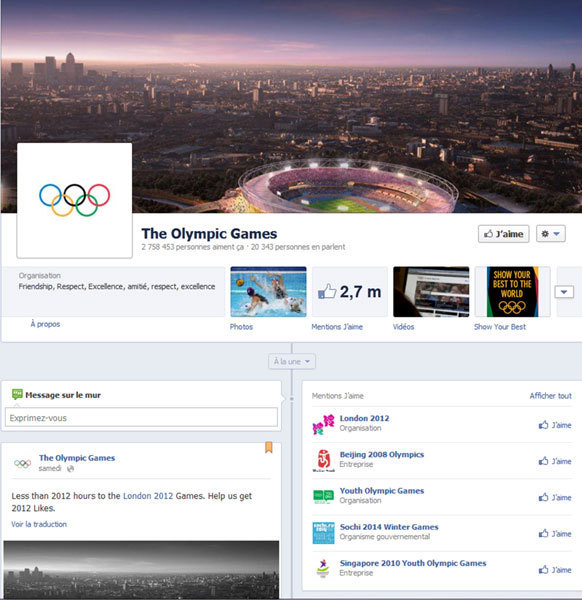This screenshot has width=582, height=600.
Task: Click the Show Your Best label link
Action: 500,327
